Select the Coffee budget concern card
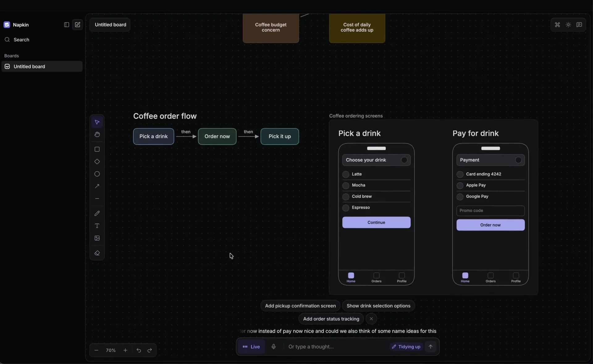593x364 pixels. pyautogui.click(x=271, y=28)
